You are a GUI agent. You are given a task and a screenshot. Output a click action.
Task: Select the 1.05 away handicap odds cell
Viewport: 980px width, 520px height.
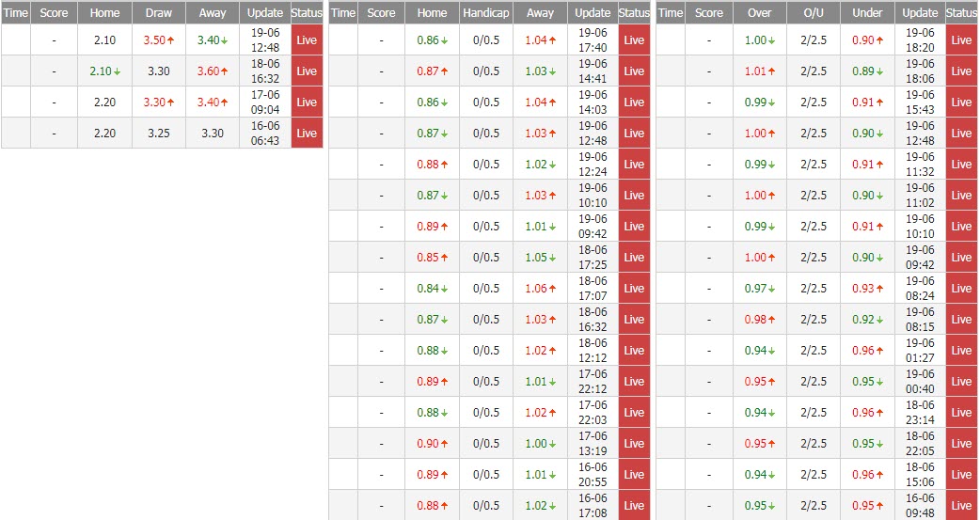click(x=536, y=258)
